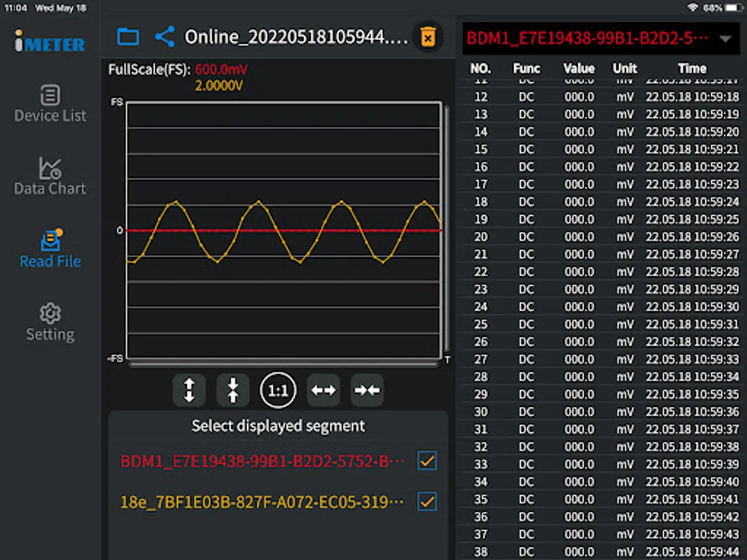Click the share icon beside the filename
The image size is (747, 560).
(x=164, y=37)
